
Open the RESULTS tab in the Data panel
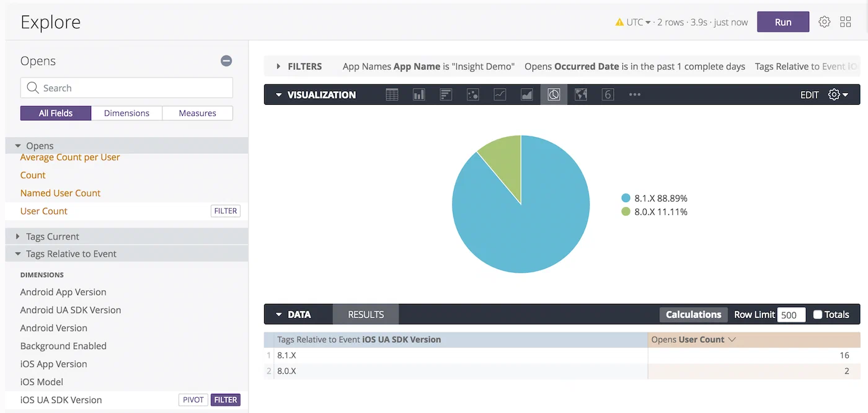click(365, 314)
